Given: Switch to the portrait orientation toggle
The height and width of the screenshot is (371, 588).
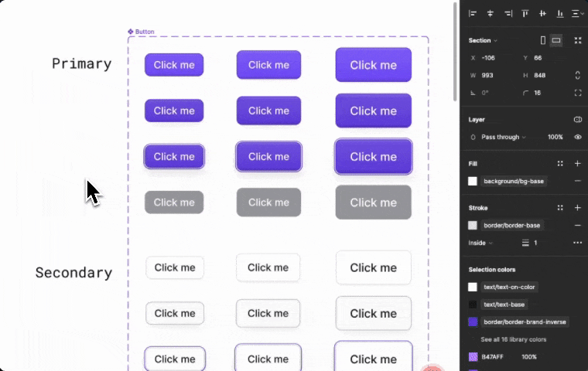Looking at the screenshot, I should [x=543, y=40].
